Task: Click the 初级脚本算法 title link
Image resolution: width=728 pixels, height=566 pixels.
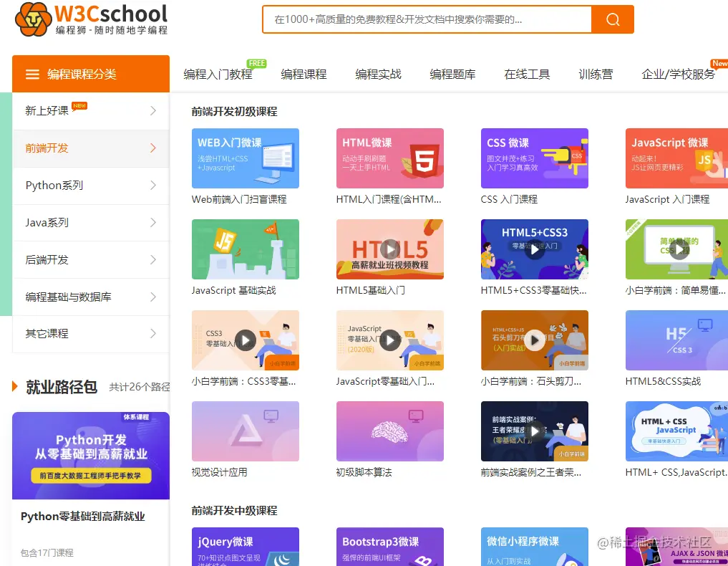Action: pos(364,473)
